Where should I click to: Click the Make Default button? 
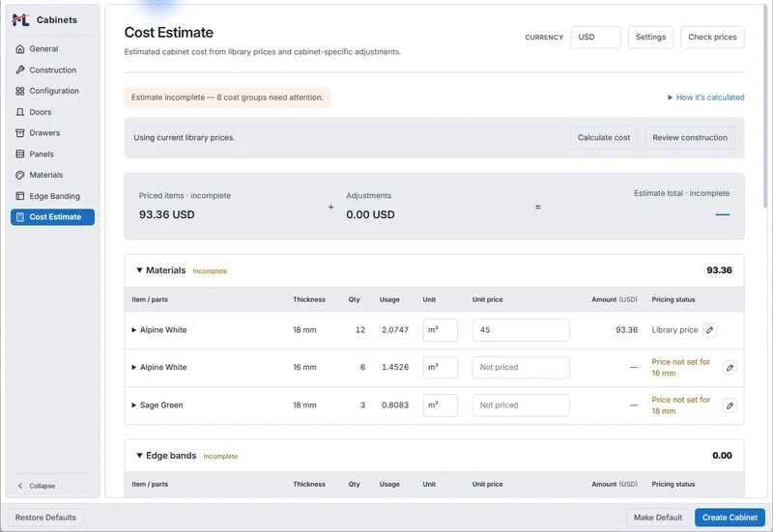point(658,518)
